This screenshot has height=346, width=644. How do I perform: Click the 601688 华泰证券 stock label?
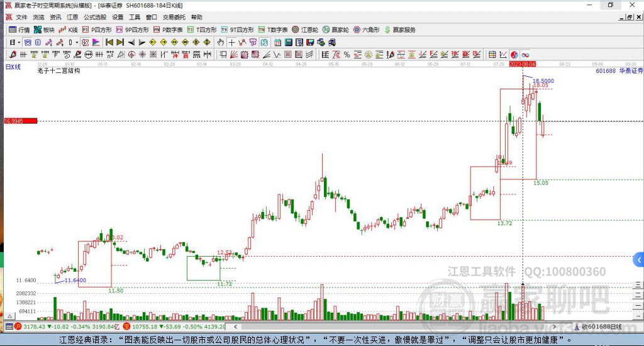pyautogui.click(x=619, y=70)
